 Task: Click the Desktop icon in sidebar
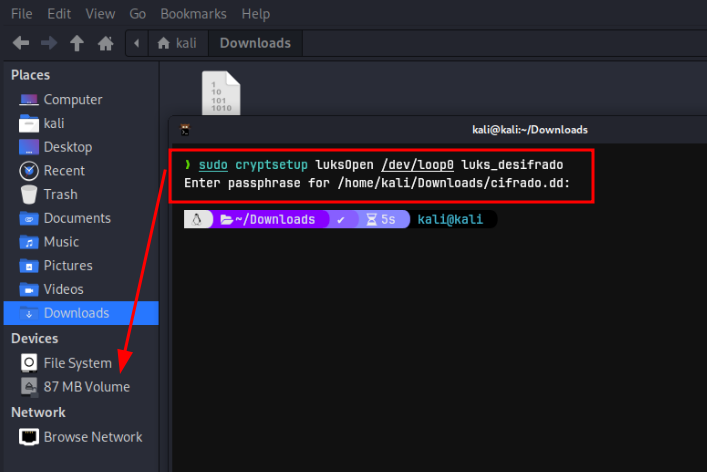[29, 147]
